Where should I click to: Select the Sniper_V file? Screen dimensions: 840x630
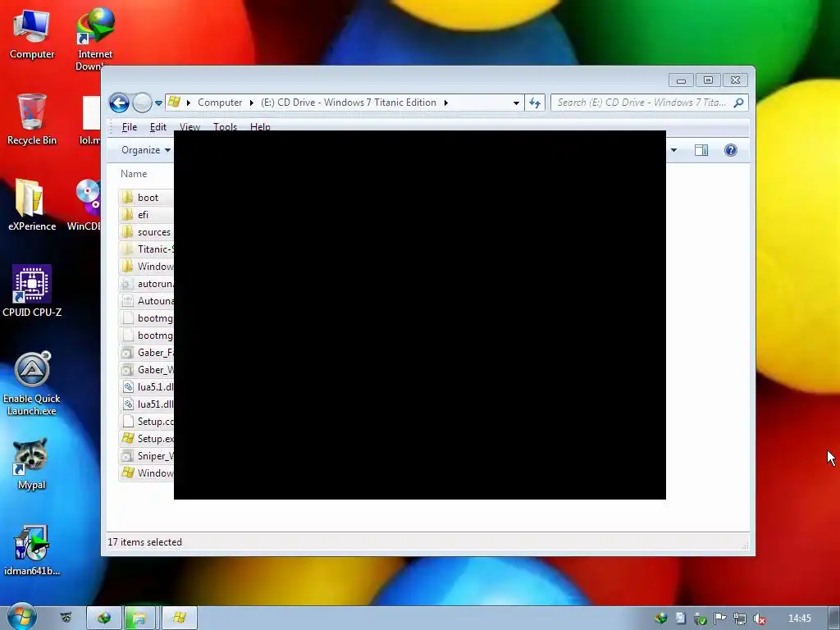(x=146, y=456)
